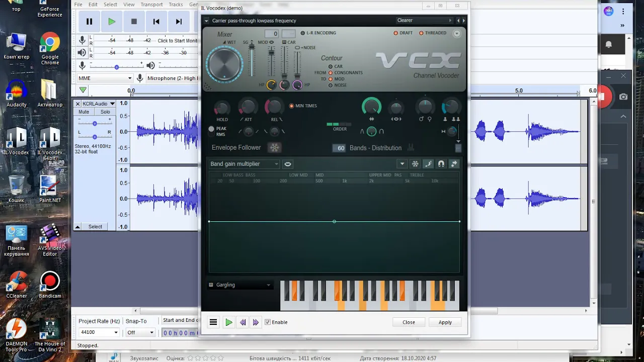Solo the KCRLAudio track
The width and height of the screenshot is (644, 362).
(105, 112)
